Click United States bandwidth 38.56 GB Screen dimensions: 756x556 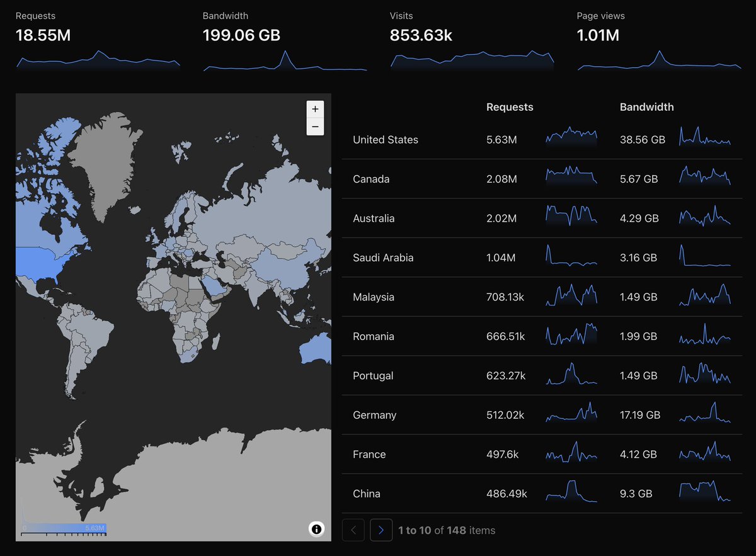[x=643, y=140]
